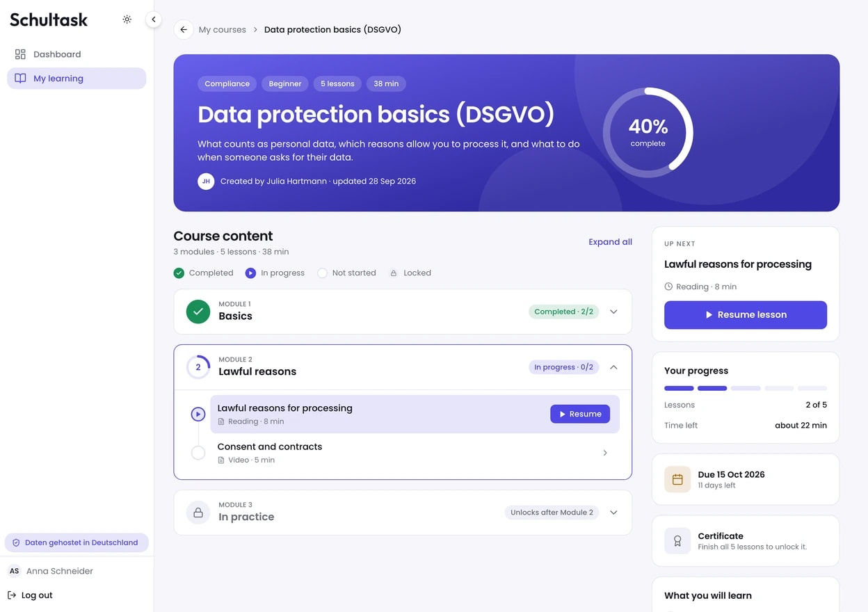The height and width of the screenshot is (612, 868).
Task: Click the document icon next to Reading · 8 min
Action: [221, 421]
